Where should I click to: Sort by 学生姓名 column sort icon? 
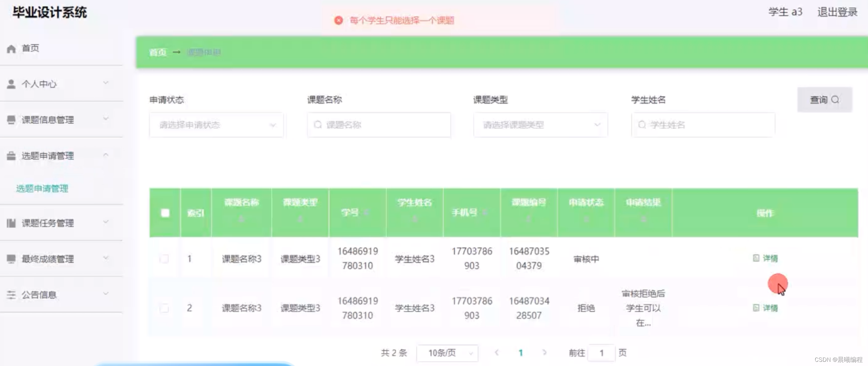415,219
